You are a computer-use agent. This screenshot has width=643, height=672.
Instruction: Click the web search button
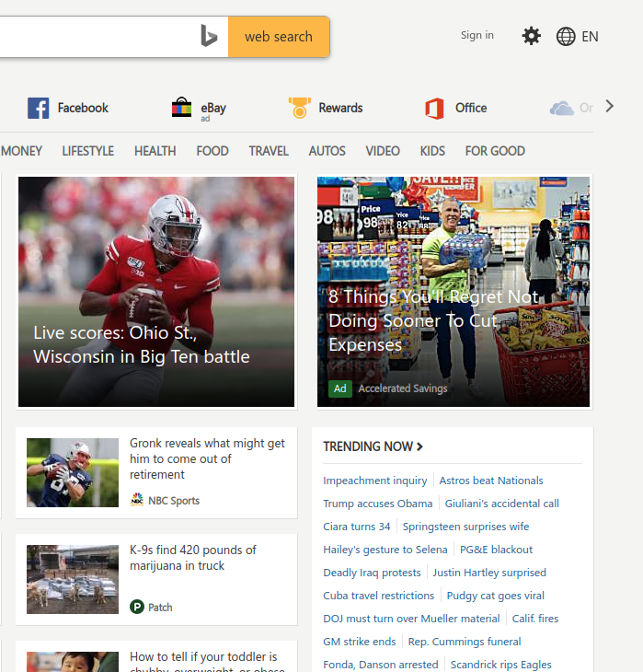(279, 37)
